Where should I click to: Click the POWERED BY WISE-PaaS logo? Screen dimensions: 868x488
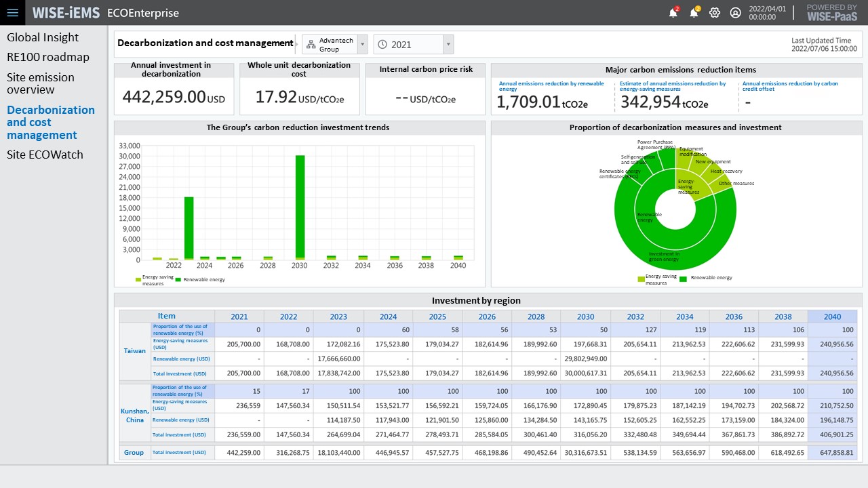coord(831,12)
